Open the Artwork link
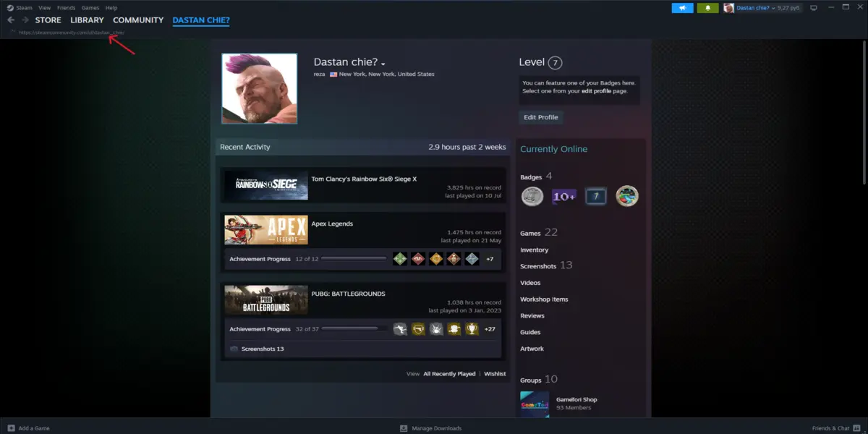Viewport: 868px width, 434px height. (532, 349)
